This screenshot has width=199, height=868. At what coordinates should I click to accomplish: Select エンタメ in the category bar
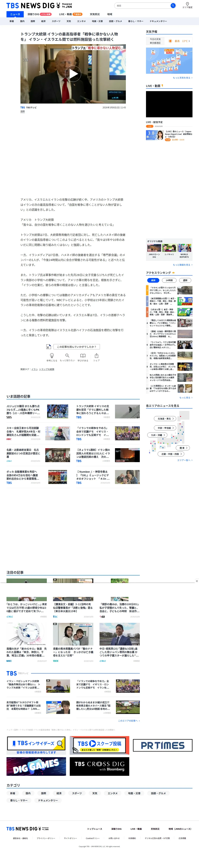[82, 21]
